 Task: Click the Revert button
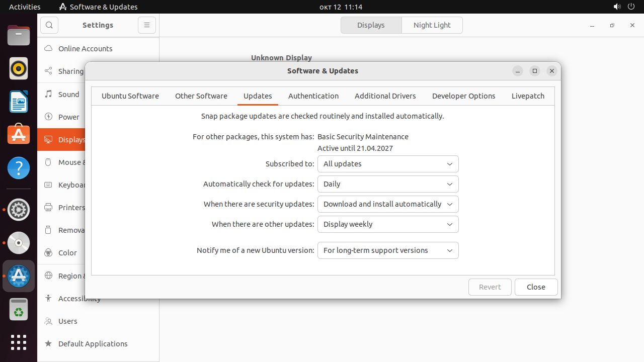[x=490, y=287]
